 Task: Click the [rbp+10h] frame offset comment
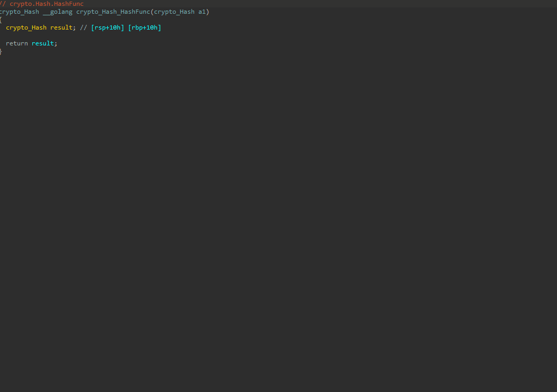(x=144, y=27)
